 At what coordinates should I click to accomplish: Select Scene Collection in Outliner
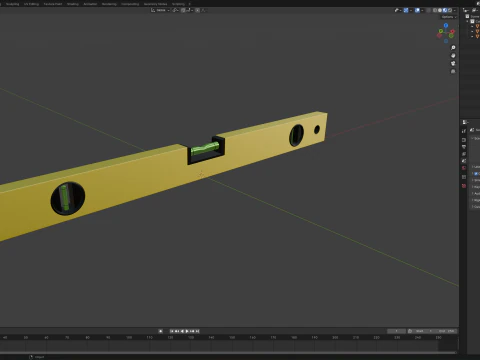point(473,16)
